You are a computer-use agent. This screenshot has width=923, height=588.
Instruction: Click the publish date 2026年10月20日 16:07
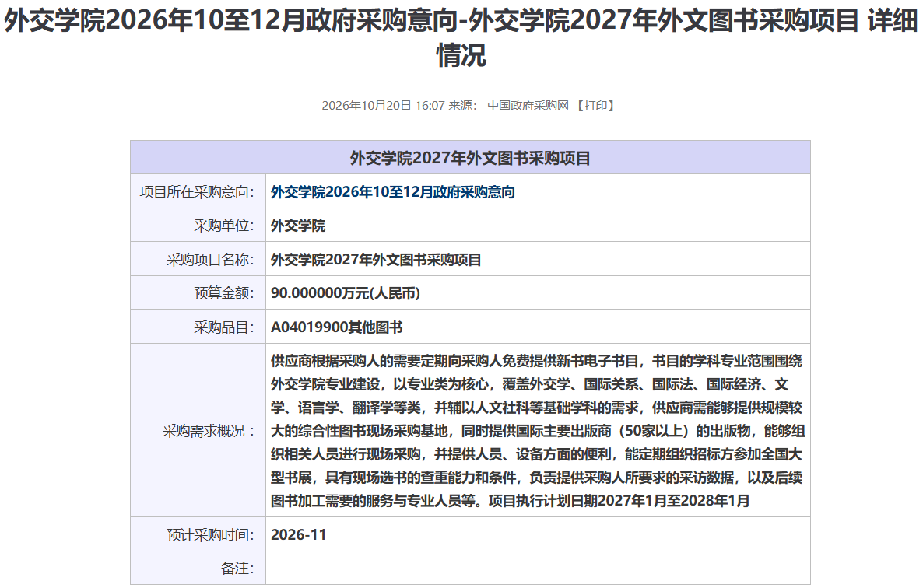[x=383, y=106]
